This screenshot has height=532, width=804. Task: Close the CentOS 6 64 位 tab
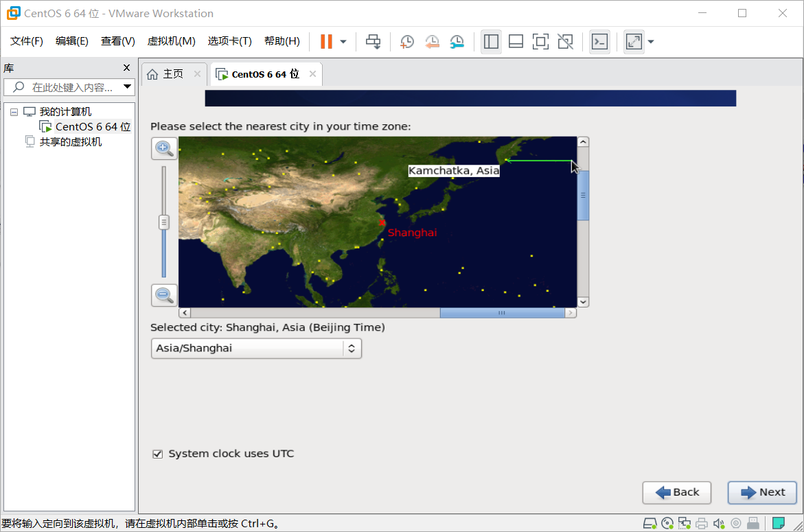313,74
